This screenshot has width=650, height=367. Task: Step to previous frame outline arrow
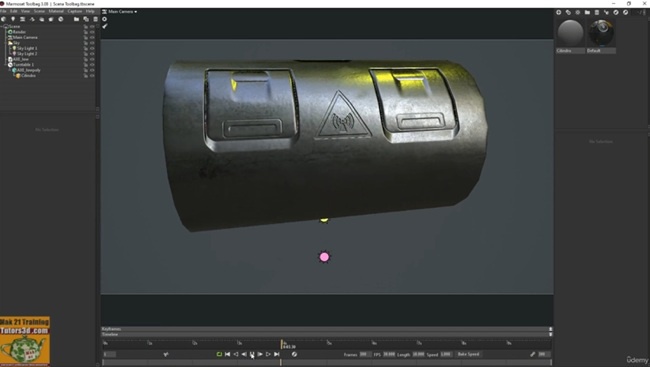coord(236,354)
